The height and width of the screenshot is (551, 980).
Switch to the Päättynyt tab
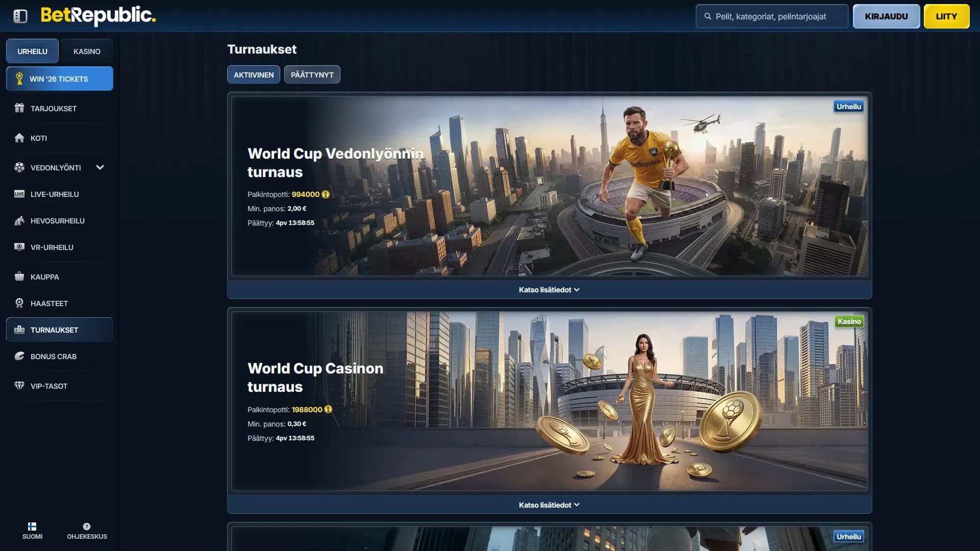coord(312,75)
